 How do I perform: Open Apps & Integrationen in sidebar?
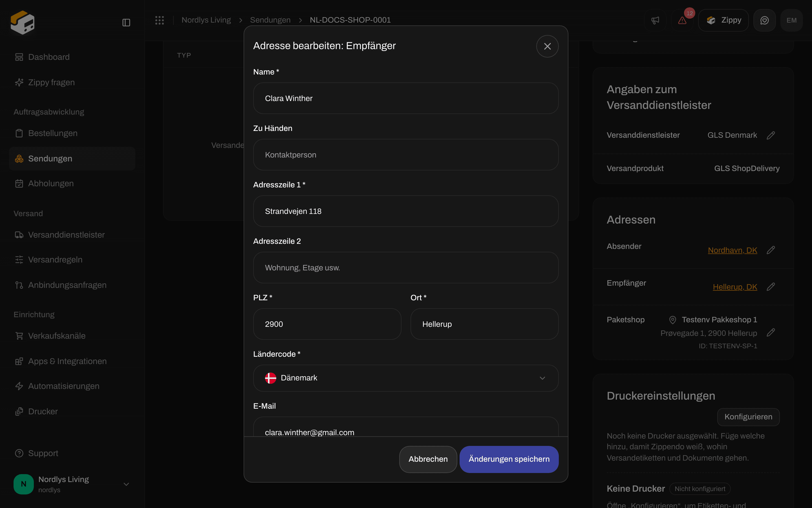pyautogui.click(x=72, y=361)
